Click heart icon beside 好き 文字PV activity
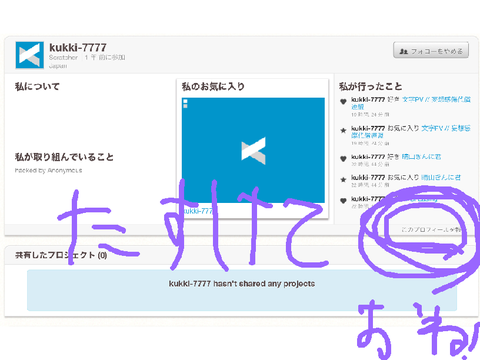Viewport: 480px width, 360px height. tap(343, 102)
